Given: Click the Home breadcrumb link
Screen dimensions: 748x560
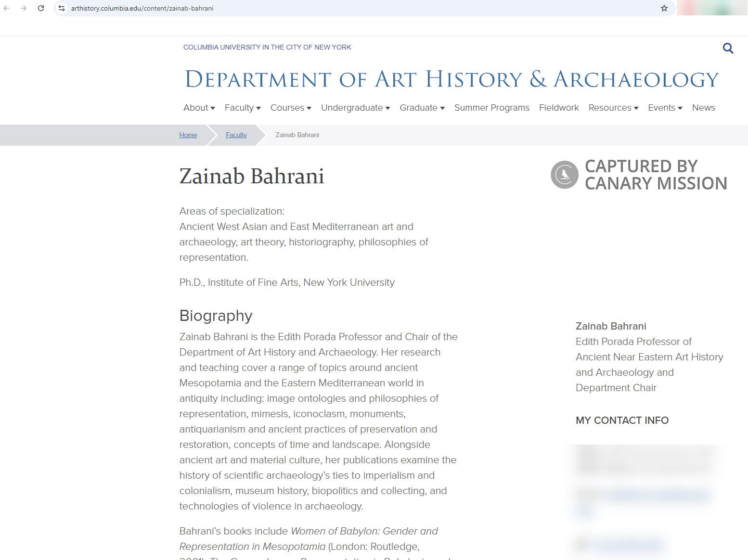Looking at the screenshot, I should tap(188, 135).
